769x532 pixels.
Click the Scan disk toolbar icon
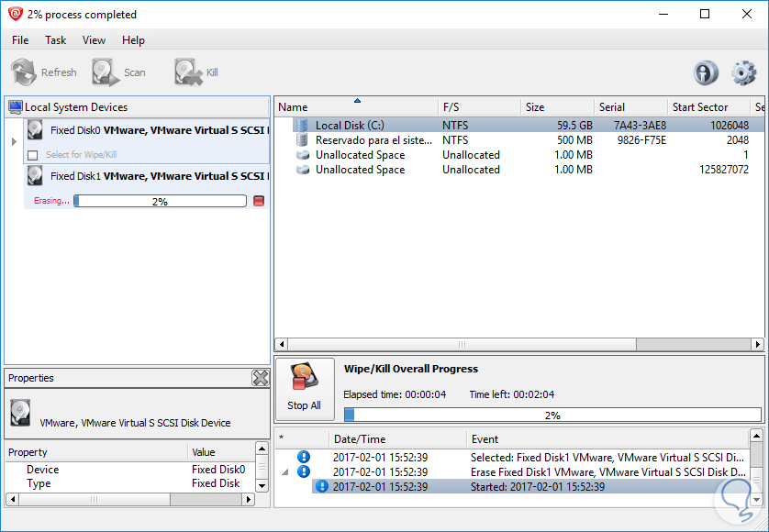pos(106,72)
